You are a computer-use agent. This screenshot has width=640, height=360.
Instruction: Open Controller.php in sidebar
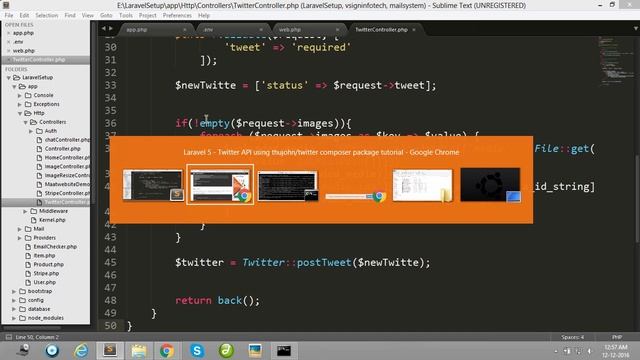click(62, 149)
